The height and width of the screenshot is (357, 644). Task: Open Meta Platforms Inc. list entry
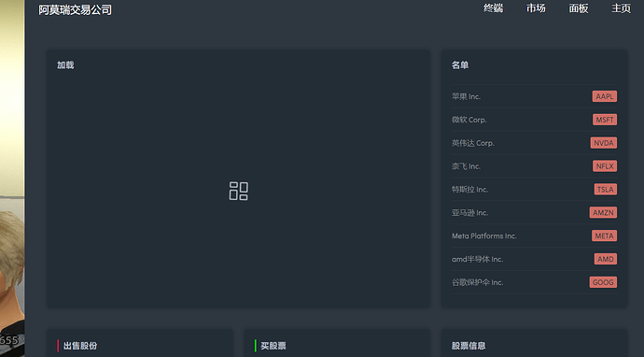(484, 236)
